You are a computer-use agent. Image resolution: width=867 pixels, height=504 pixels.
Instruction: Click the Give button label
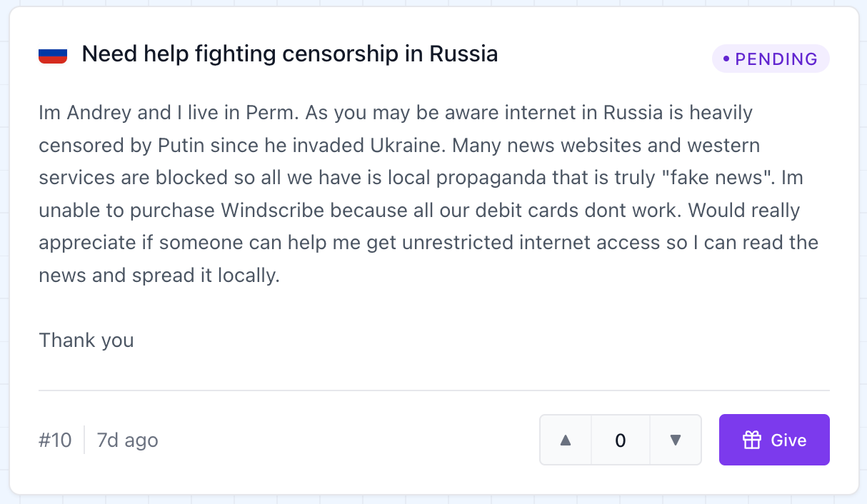[x=788, y=440]
